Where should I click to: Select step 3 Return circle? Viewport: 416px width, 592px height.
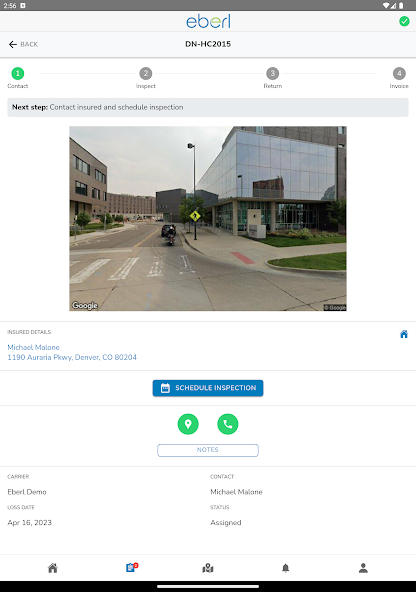click(273, 73)
